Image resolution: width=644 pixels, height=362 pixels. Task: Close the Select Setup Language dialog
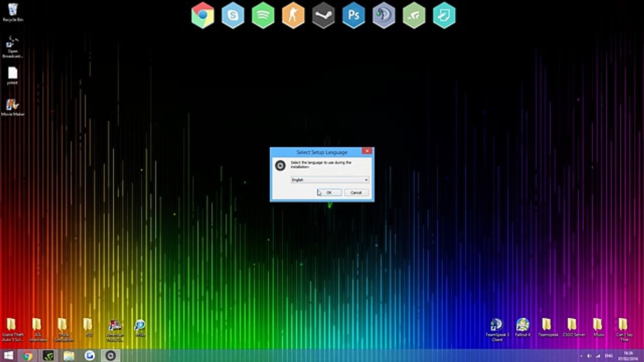coord(367,151)
